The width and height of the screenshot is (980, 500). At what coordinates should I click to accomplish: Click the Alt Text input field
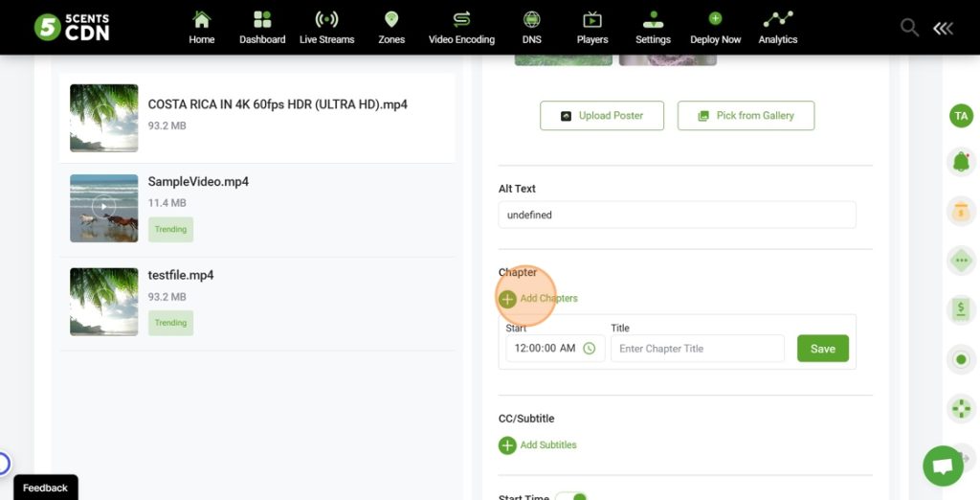pos(677,216)
